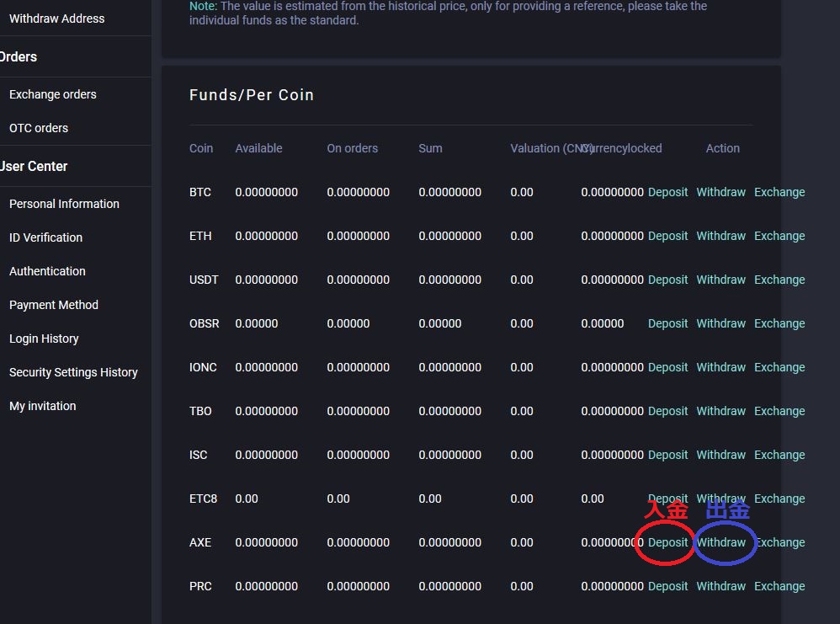840x624 pixels.
Task: Go to OTC orders
Action: click(39, 128)
